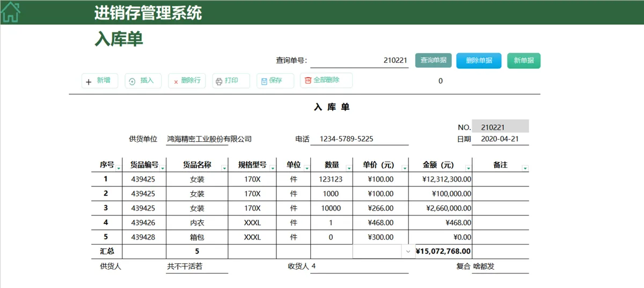
Task: Open the 单价 column filter dropdown
Action: coord(405,169)
